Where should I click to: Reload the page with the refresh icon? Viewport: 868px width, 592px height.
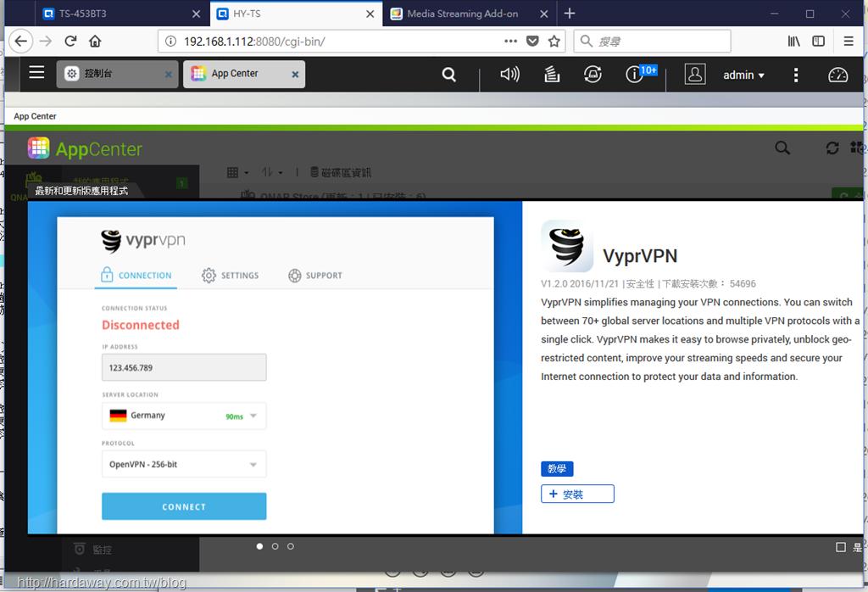[x=70, y=42]
